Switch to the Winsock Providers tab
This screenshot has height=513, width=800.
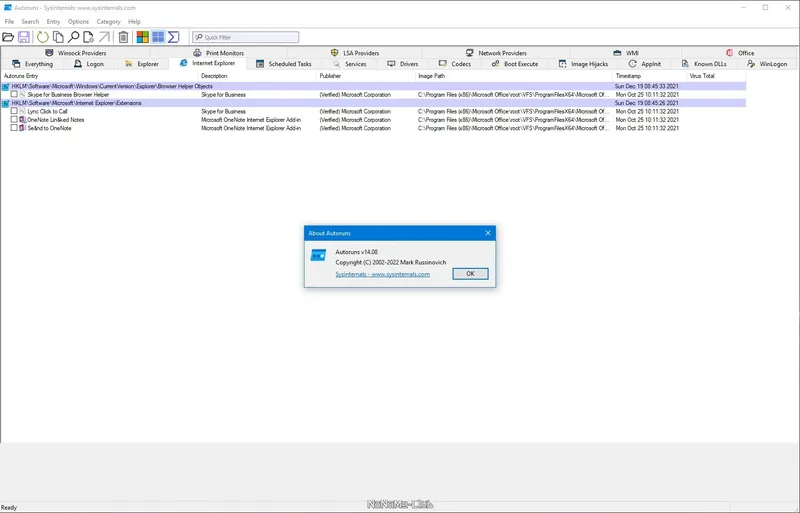coord(76,53)
